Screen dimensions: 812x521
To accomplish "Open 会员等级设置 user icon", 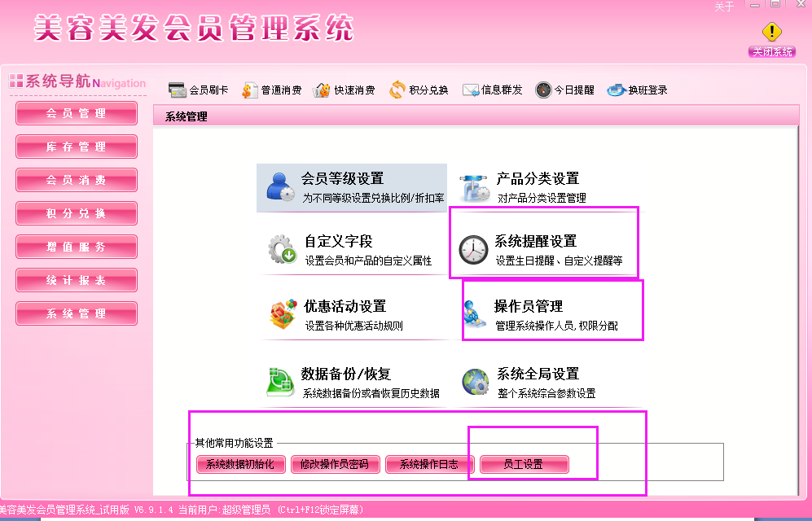I will pyautogui.click(x=280, y=186).
